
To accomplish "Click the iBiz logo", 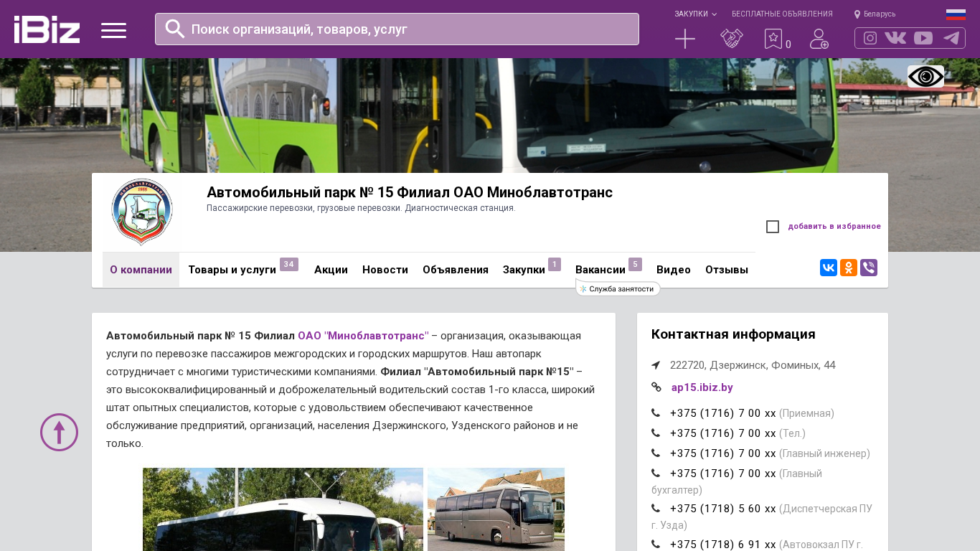I will point(47,29).
